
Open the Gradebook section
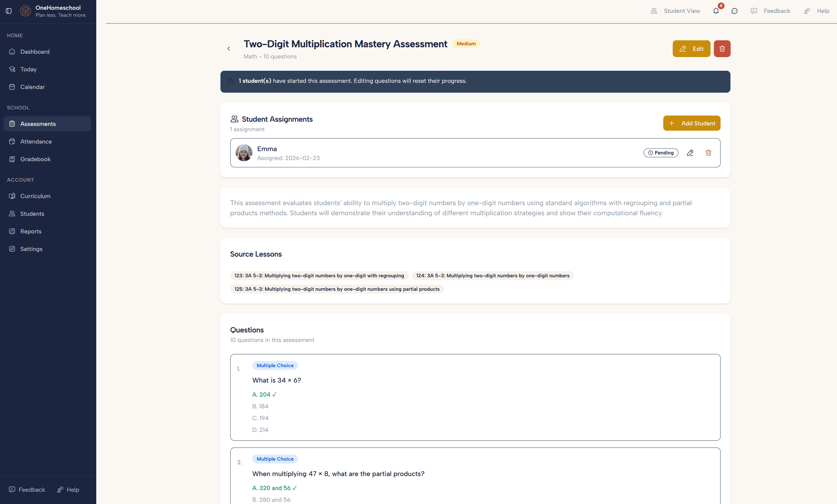click(x=35, y=159)
